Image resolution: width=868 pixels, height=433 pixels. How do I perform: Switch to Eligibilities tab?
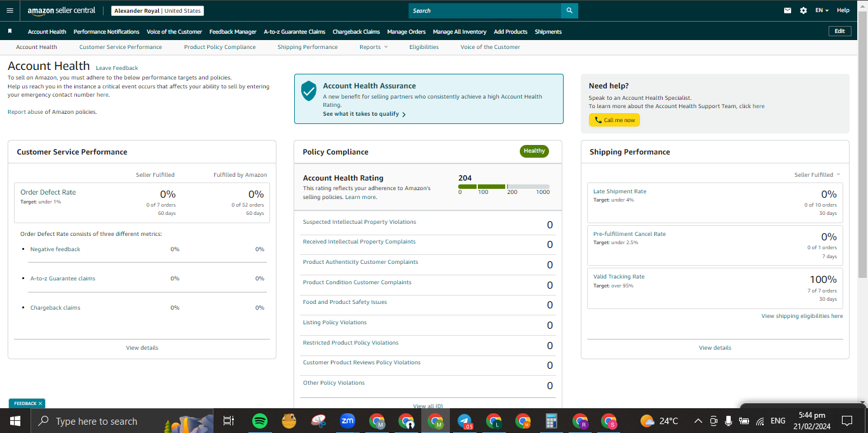pos(424,47)
